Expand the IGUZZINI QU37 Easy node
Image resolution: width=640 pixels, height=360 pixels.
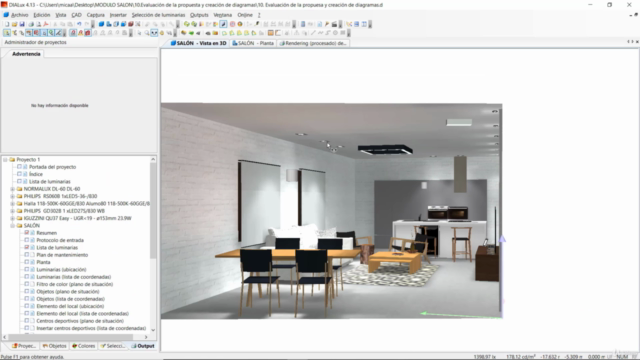click(x=13, y=218)
